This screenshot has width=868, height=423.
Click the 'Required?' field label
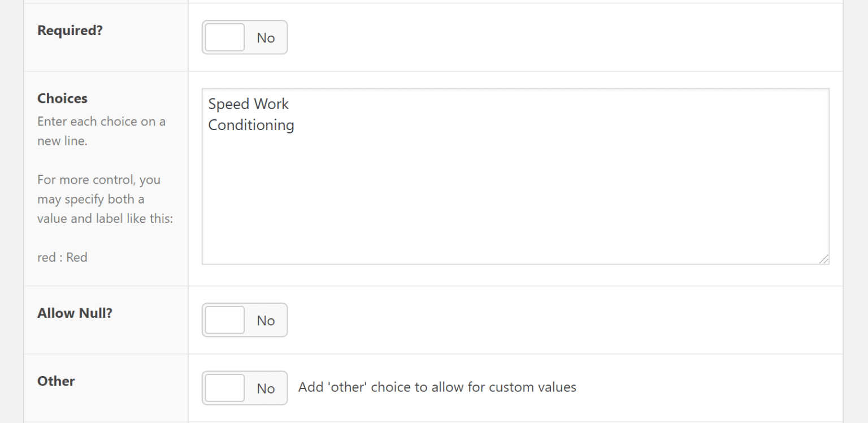70,31
